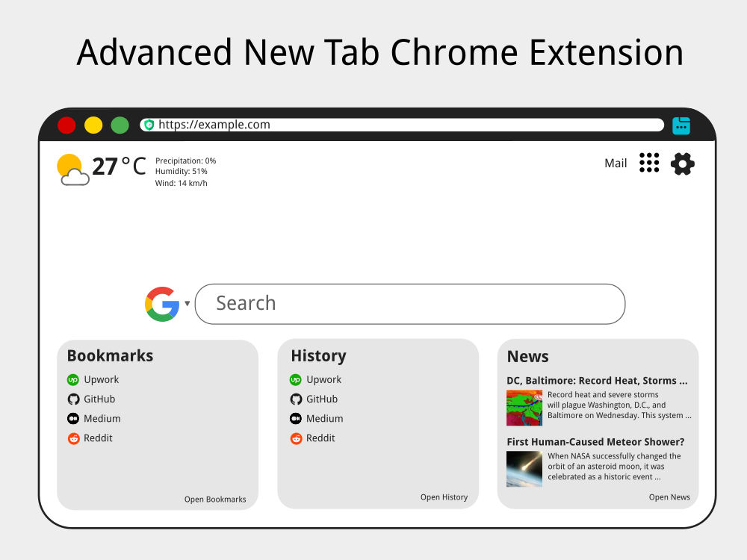The width and height of the screenshot is (747, 560).
Task: Click the Google logo search engine icon
Action: coord(162,304)
